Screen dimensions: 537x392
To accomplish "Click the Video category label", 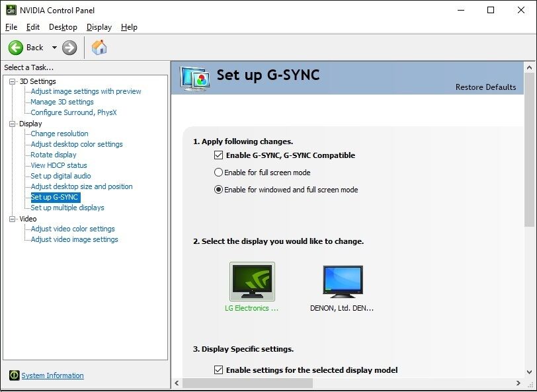I will point(28,219).
